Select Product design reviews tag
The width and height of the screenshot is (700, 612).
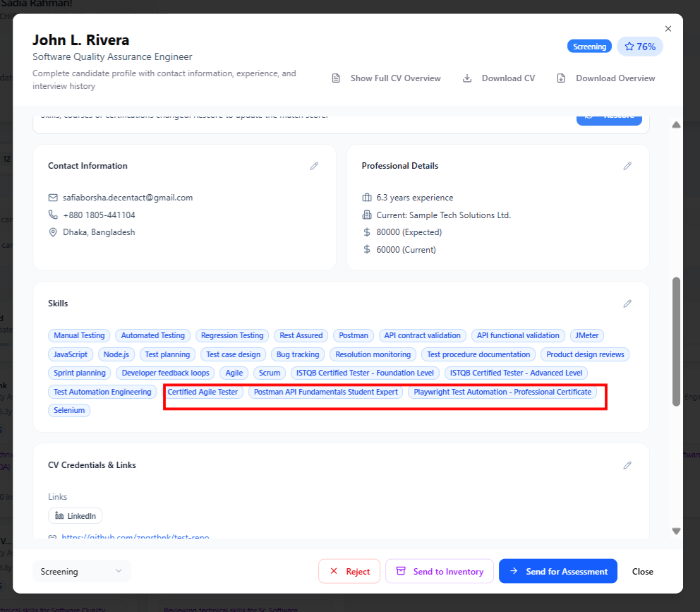point(585,354)
